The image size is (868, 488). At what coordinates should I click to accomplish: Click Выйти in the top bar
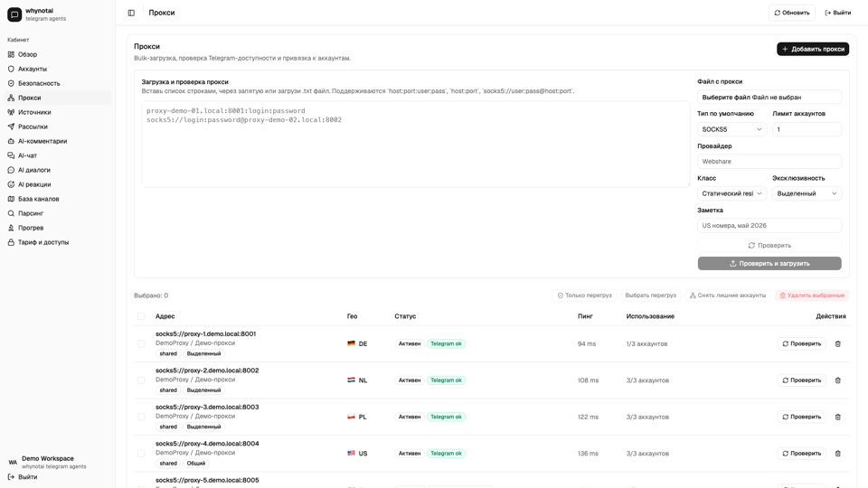(838, 13)
